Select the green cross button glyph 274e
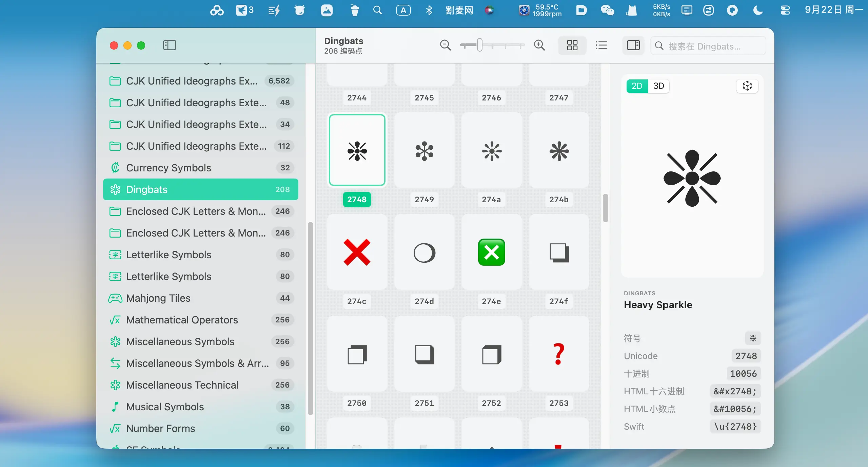This screenshot has width=868, height=467. [x=491, y=252]
